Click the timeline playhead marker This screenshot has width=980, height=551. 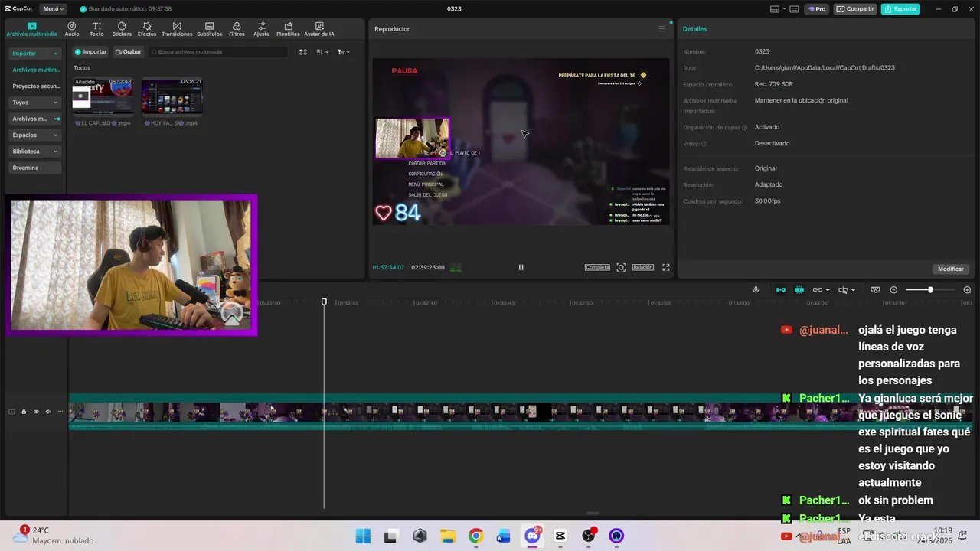click(x=324, y=302)
